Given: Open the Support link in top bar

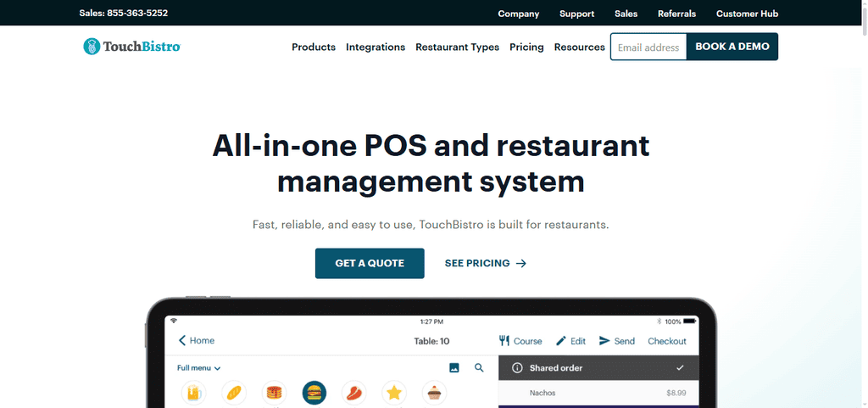Looking at the screenshot, I should [576, 14].
